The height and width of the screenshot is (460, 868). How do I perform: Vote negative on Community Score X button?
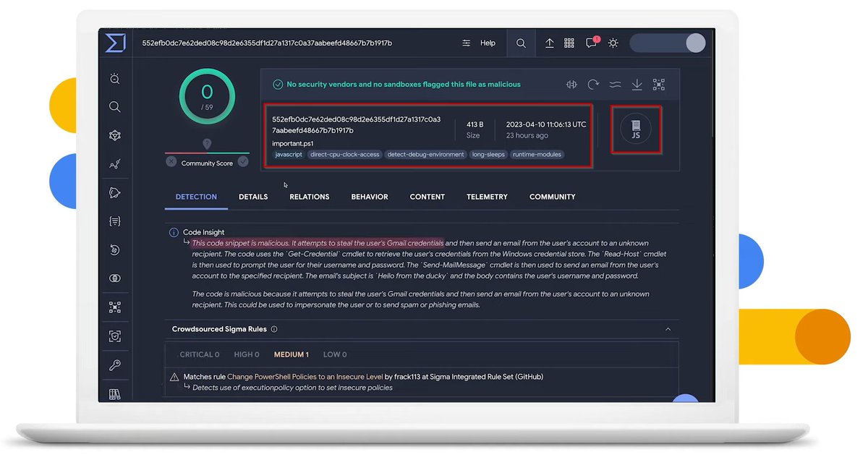[171, 162]
